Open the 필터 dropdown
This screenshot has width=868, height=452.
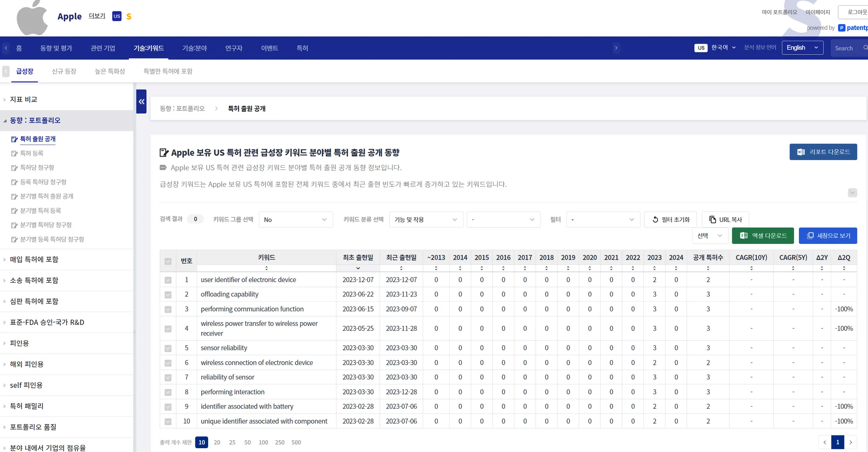point(603,219)
